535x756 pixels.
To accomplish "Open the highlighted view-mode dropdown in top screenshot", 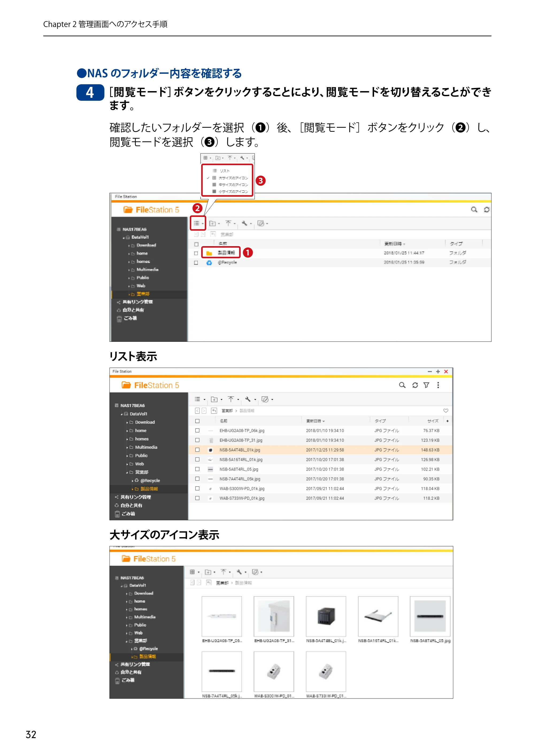I will click(198, 223).
